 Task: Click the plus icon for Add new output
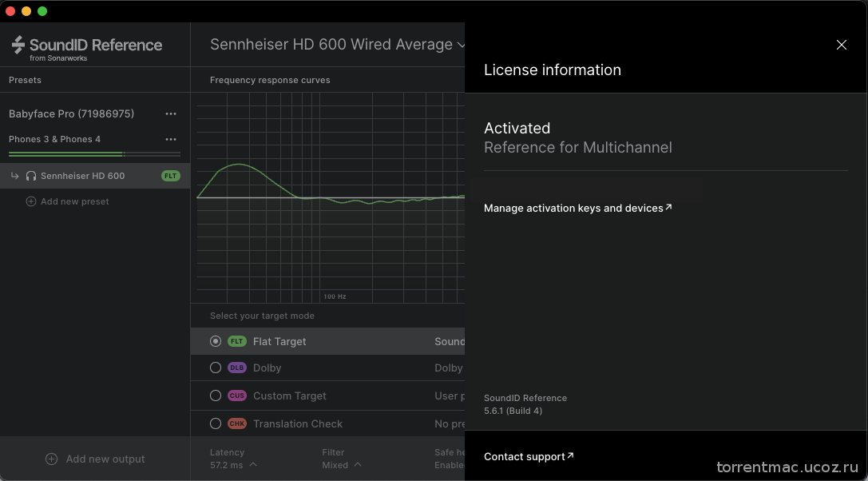click(51, 459)
